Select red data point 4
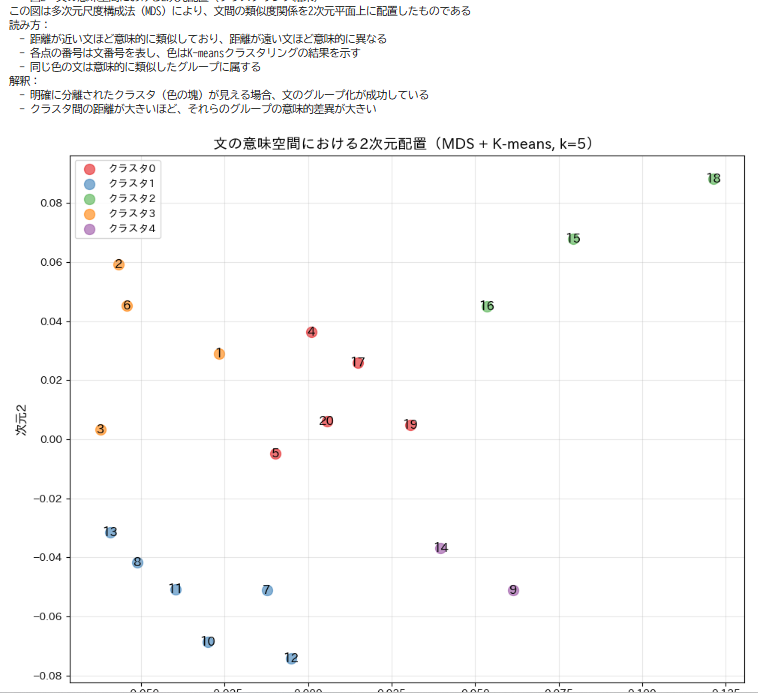 coord(312,332)
